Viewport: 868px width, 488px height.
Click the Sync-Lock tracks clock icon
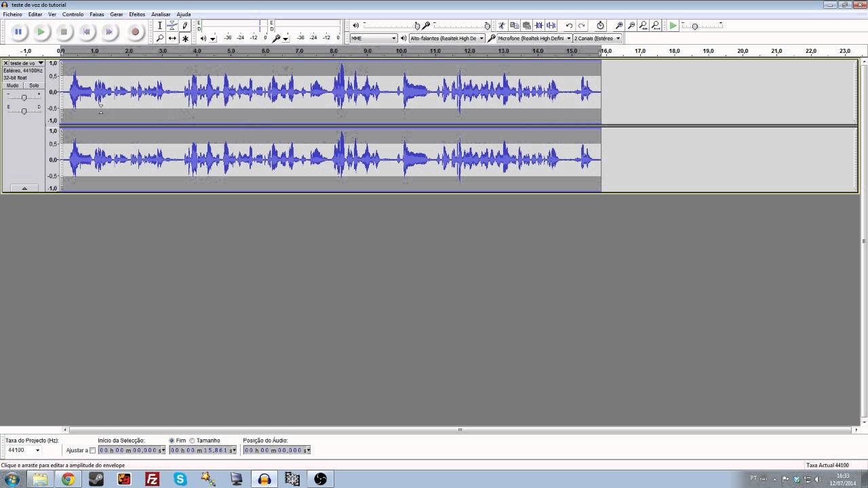point(600,26)
